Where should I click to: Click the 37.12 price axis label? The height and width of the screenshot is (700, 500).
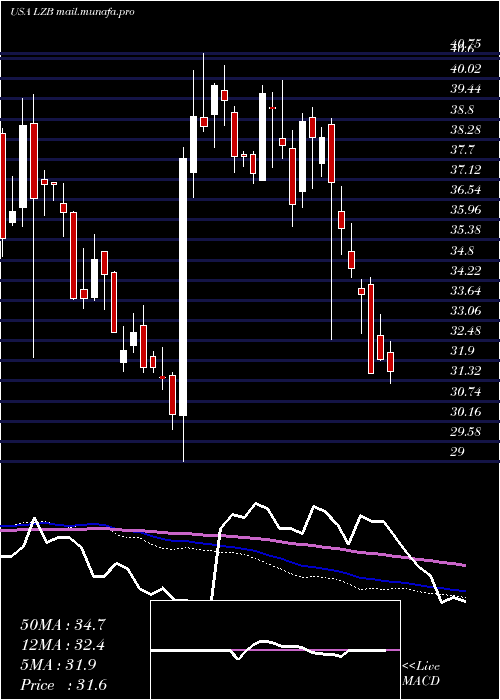466,170
